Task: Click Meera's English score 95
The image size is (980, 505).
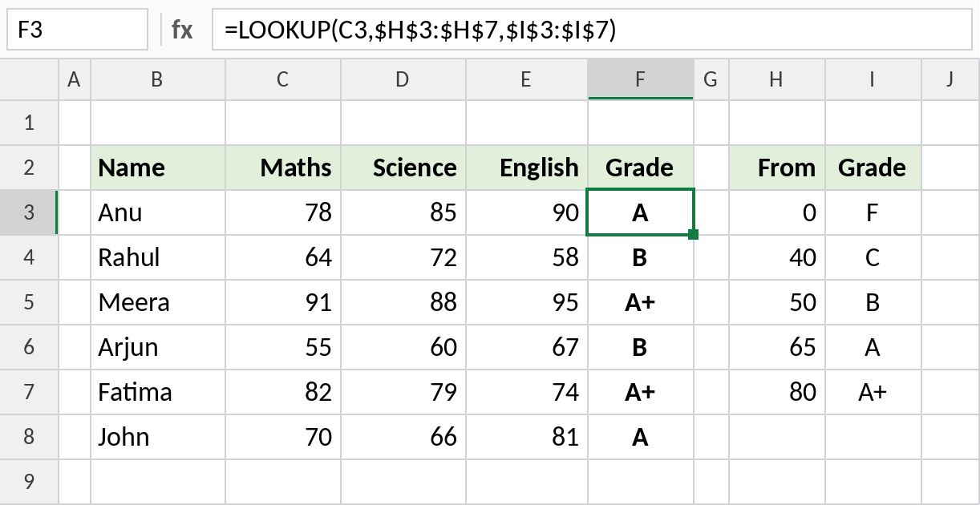Action: click(x=527, y=302)
